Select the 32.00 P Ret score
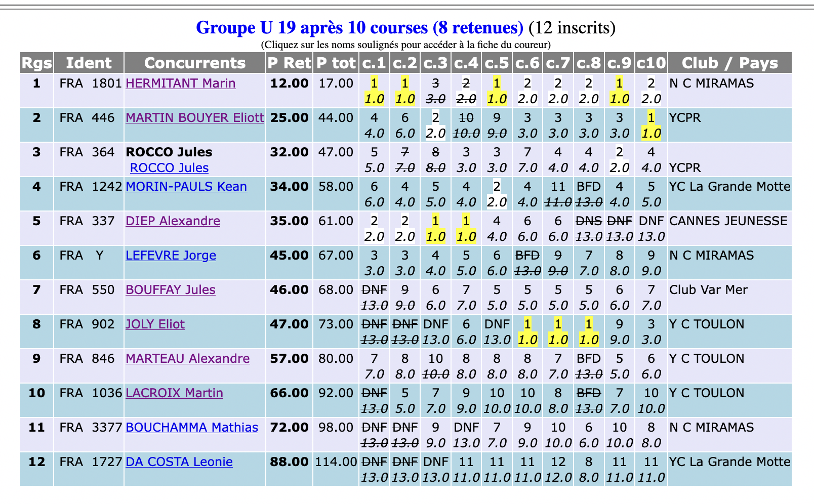Viewport: 814px width, 504px height. (289, 152)
